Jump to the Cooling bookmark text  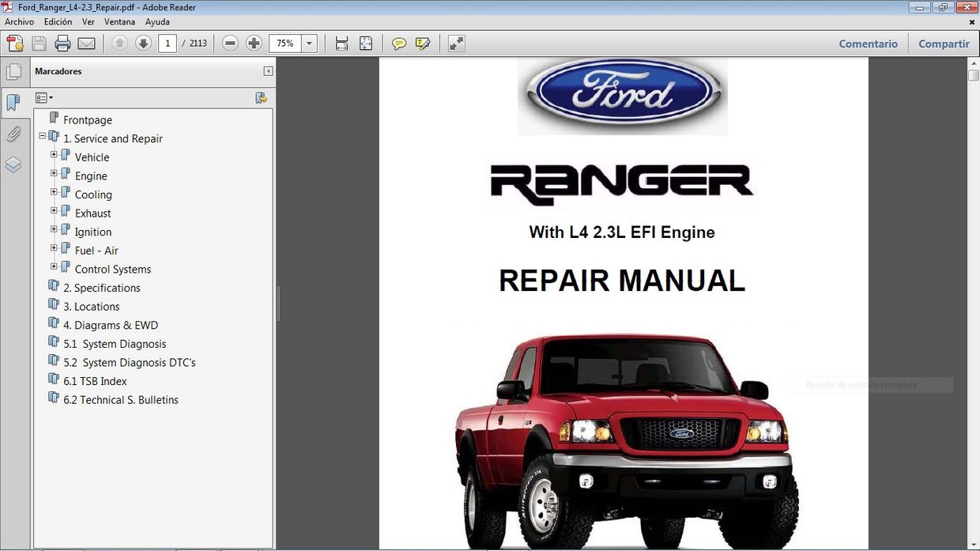click(x=93, y=194)
